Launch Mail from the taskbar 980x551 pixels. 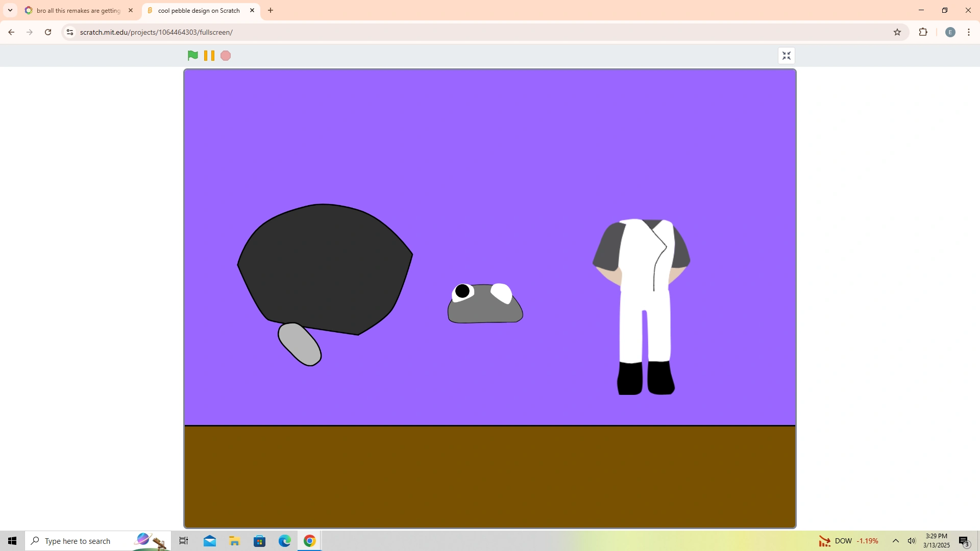point(209,541)
